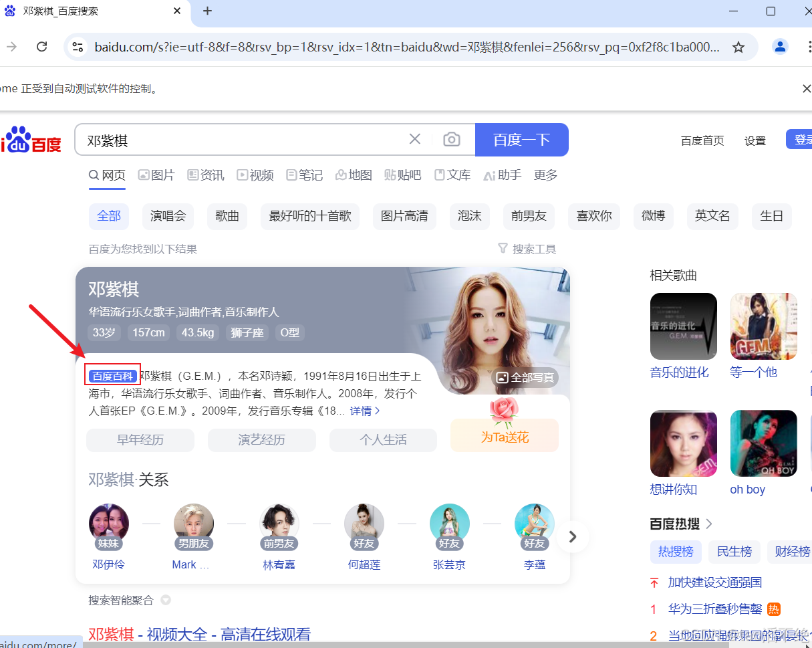Image resolution: width=812 pixels, height=648 pixels.
Task: Select 网页 search tab
Action: coord(107,175)
